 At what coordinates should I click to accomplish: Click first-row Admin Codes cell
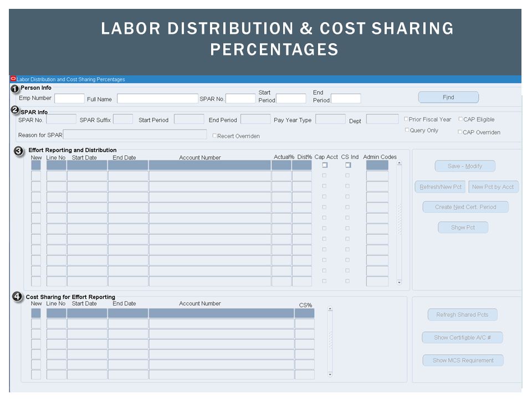(x=377, y=165)
